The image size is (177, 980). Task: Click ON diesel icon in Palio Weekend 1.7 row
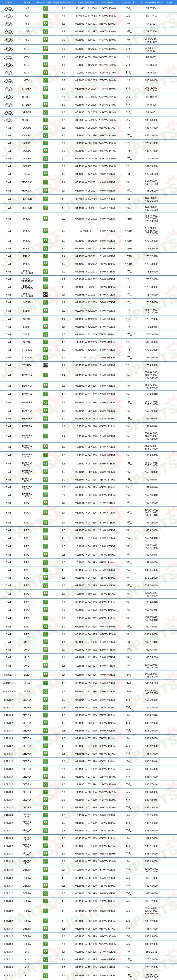[45, 294]
